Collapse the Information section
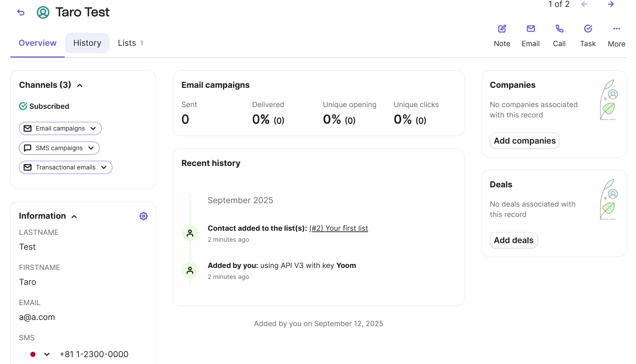The image size is (636, 364). [74, 217]
